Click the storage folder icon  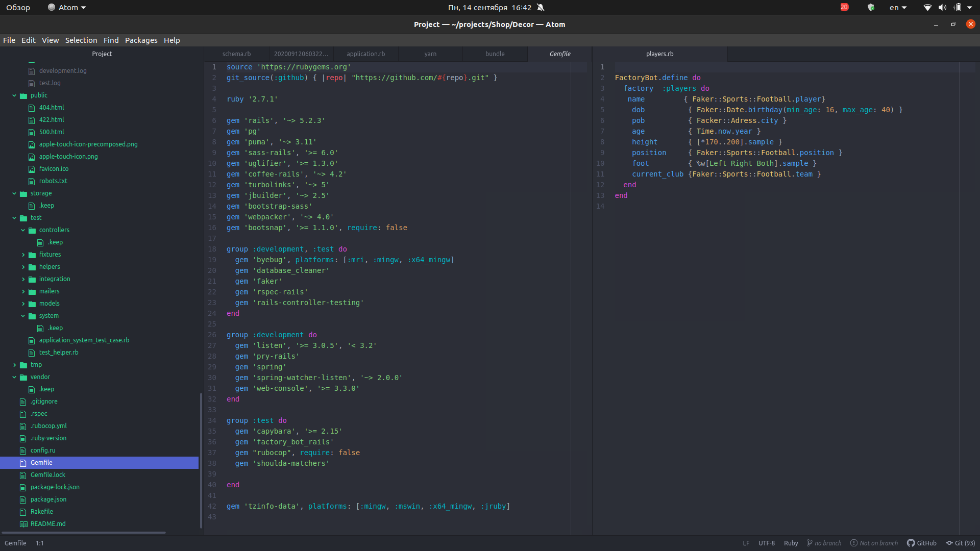[23, 193]
